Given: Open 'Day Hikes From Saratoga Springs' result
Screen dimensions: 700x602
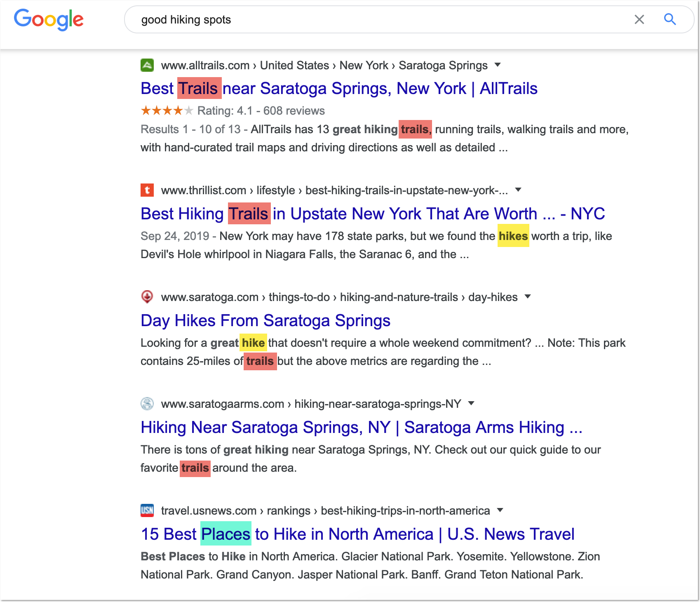Looking at the screenshot, I should point(265,320).
